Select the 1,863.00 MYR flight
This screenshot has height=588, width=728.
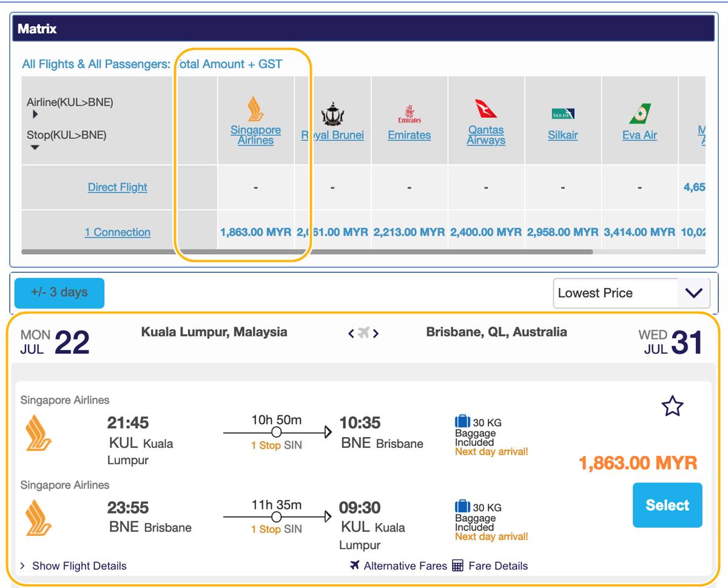667,505
